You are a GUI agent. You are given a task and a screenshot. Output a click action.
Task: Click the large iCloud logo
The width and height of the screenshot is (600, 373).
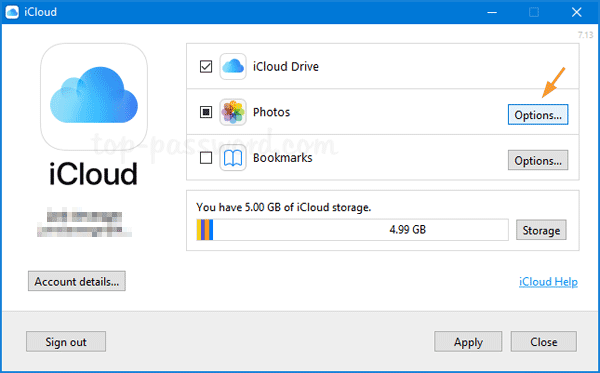(94, 96)
